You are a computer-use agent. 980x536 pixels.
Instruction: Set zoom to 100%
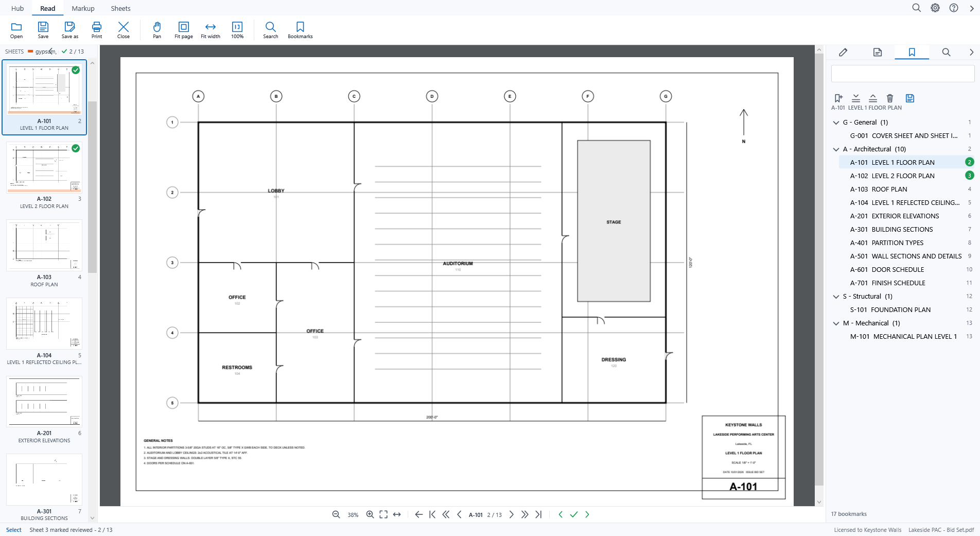(x=237, y=30)
